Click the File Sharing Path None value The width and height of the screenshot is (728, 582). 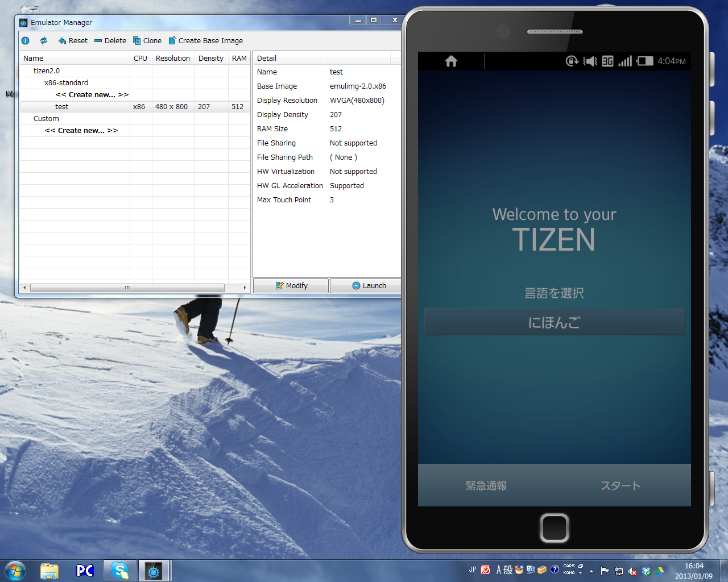(x=344, y=157)
